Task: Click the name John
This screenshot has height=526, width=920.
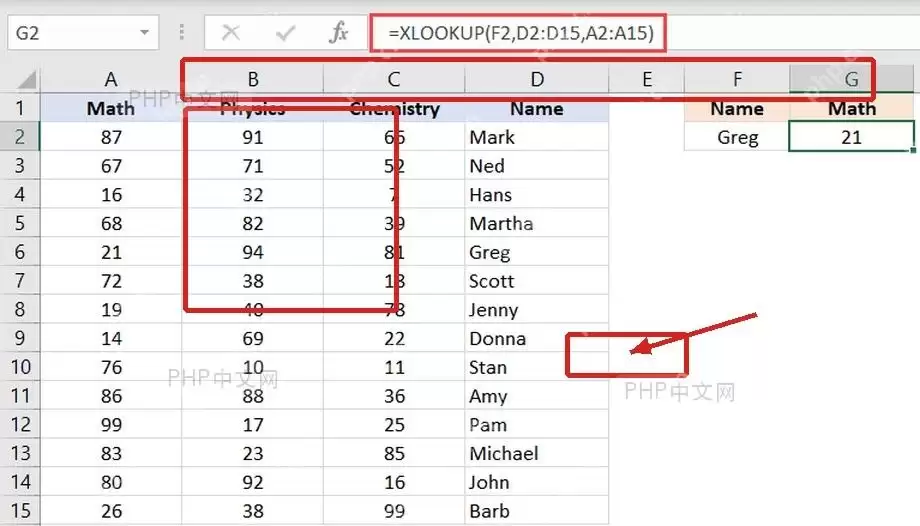Action: tap(489, 482)
